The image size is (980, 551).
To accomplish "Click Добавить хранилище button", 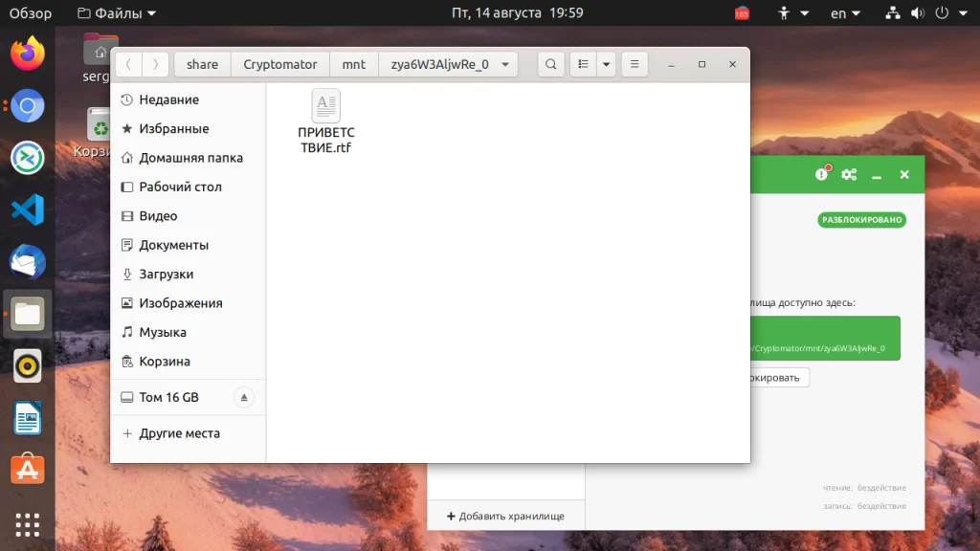I will point(505,516).
